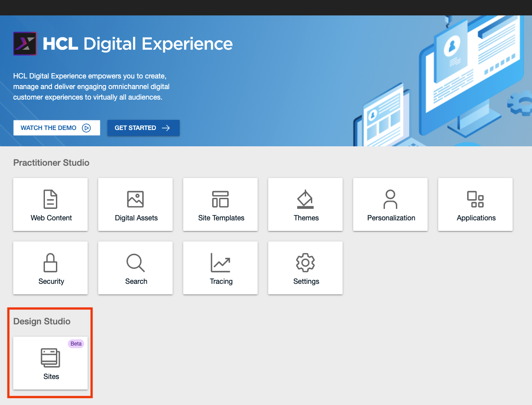
Task: Click the highlighted Design Studio outlined area
Action: pos(50,353)
